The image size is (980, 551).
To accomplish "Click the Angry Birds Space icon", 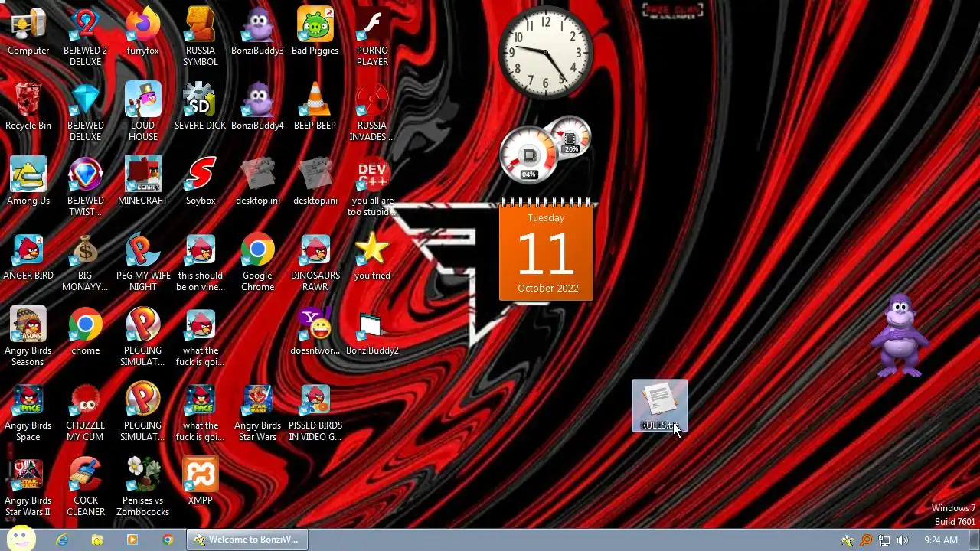I will (28, 412).
